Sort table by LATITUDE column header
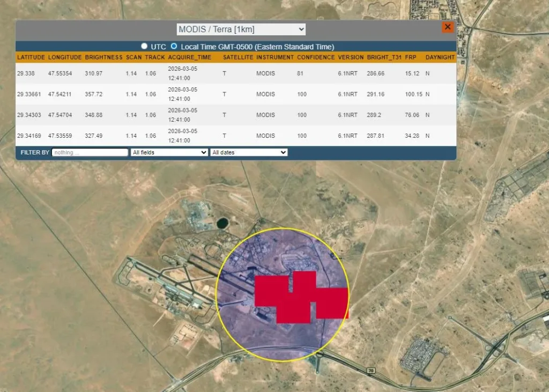Screen dimensions: 549x392 [31, 57]
